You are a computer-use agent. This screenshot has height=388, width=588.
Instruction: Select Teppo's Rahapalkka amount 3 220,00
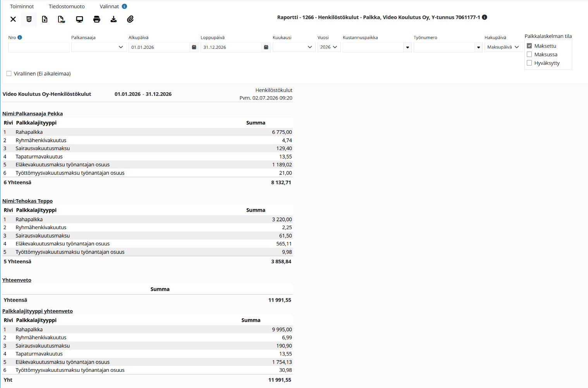tap(282, 219)
